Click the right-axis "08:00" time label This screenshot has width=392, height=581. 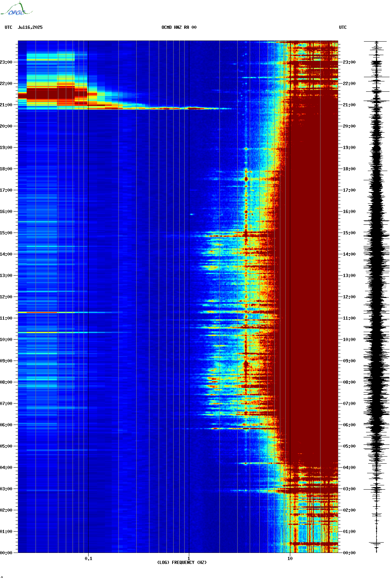pos(349,382)
